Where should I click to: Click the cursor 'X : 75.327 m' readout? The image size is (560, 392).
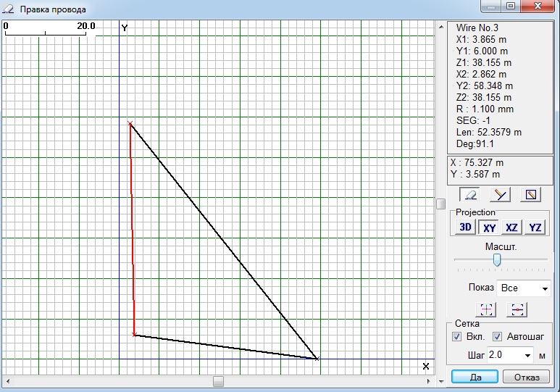477,162
